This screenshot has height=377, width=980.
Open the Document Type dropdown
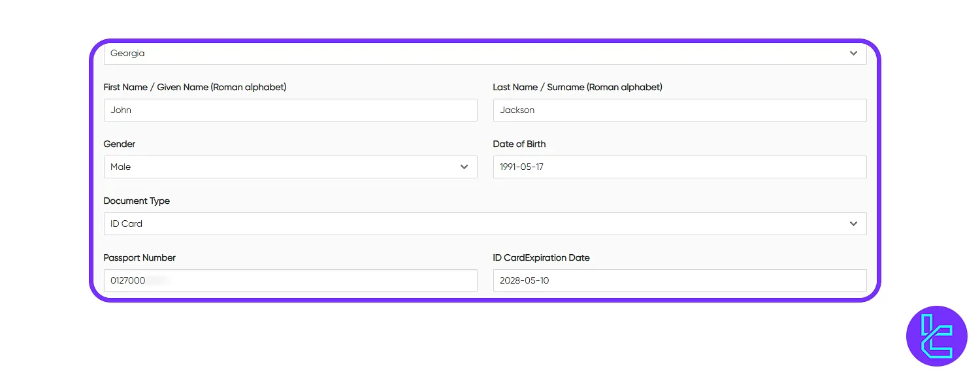[x=485, y=223]
